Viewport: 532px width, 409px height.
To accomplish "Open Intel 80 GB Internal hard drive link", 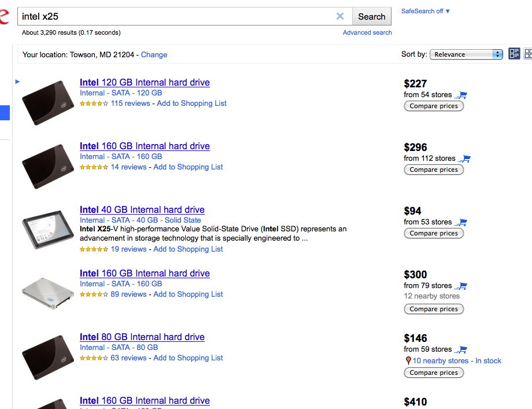I will pos(142,337).
